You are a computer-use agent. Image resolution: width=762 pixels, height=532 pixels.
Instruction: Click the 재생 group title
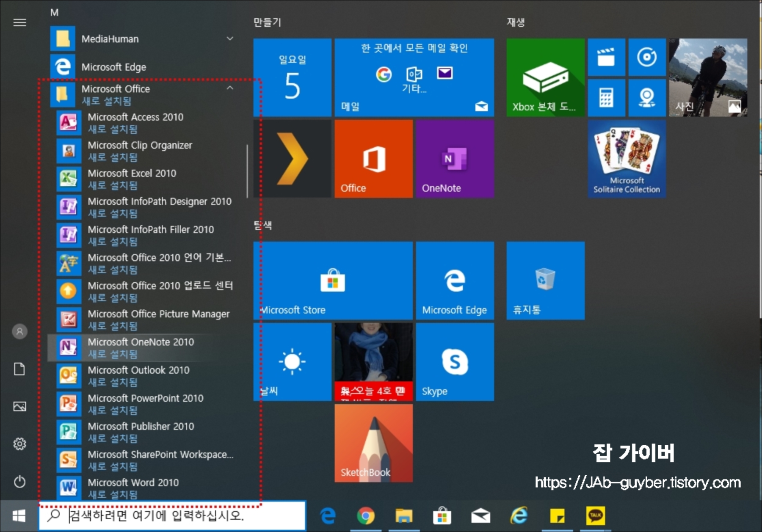tap(516, 22)
